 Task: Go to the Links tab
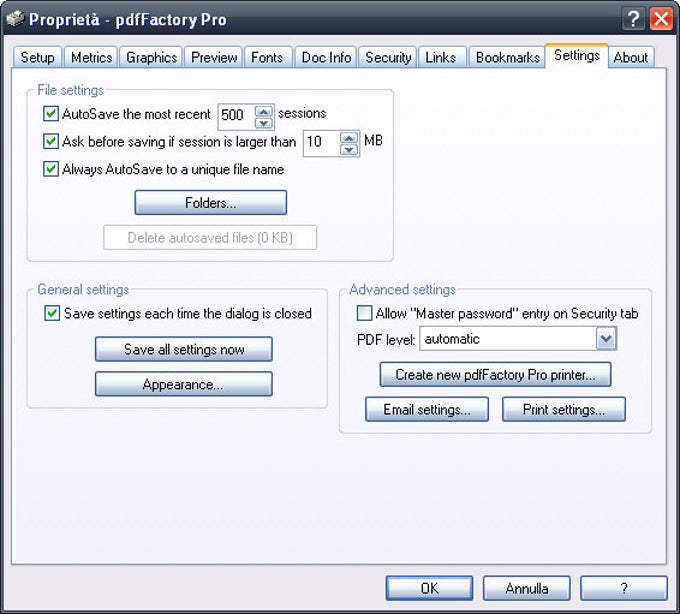[441, 57]
